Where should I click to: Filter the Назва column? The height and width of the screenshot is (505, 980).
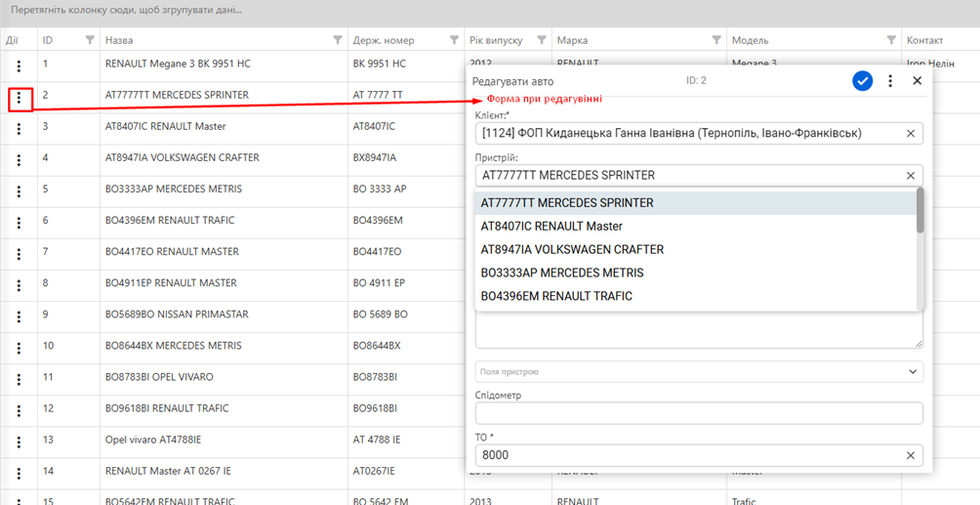(x=338, y=40)
